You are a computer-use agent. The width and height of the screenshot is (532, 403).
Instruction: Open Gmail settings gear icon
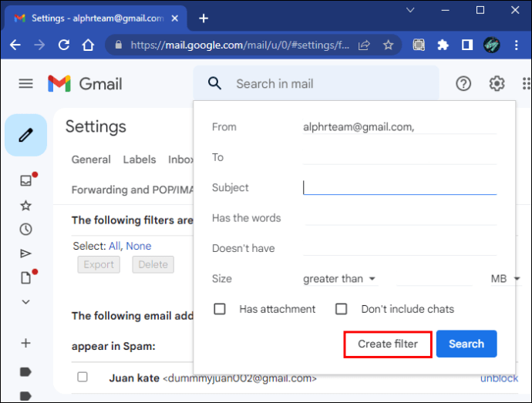point(497,83)
